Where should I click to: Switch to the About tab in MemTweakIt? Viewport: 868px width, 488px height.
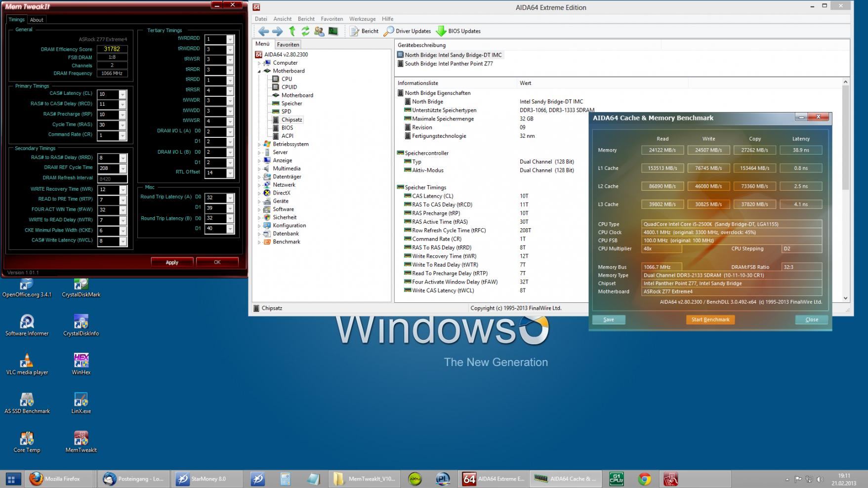pos(37,20)
